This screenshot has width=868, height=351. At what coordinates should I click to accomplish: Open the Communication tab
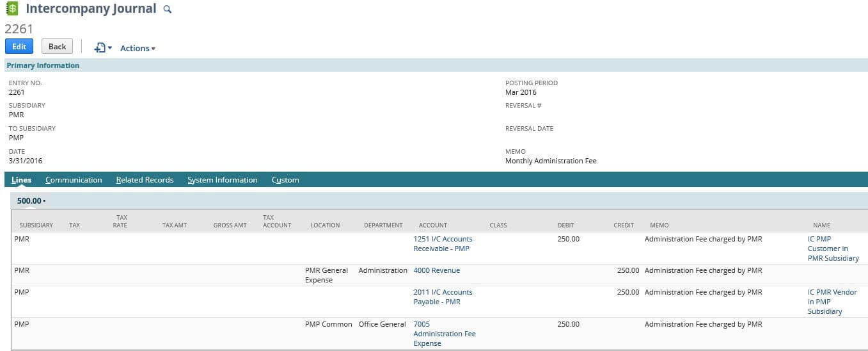74,180
